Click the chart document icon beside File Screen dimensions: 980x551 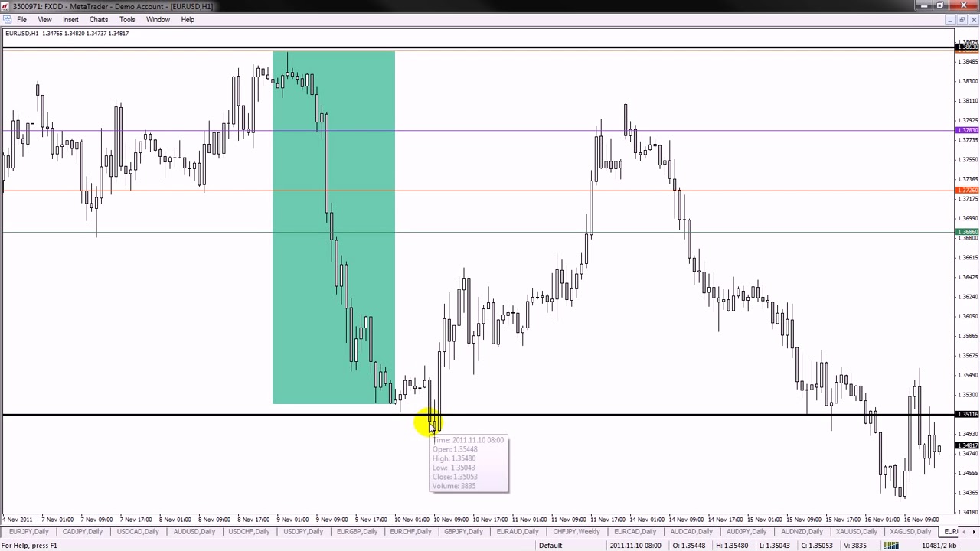(6, 20)
